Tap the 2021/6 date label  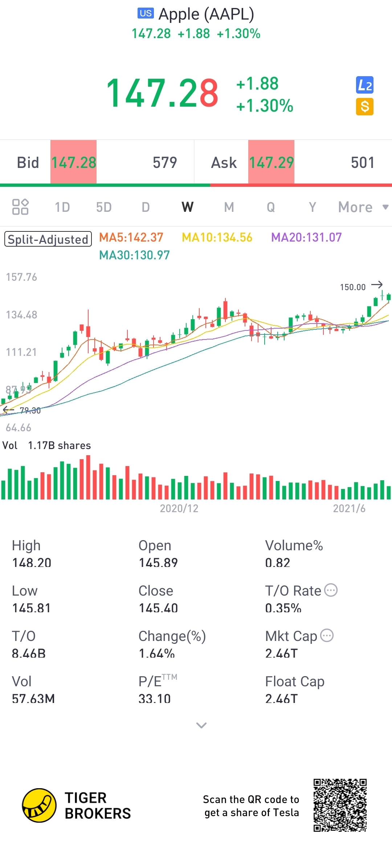click(349, 508)
